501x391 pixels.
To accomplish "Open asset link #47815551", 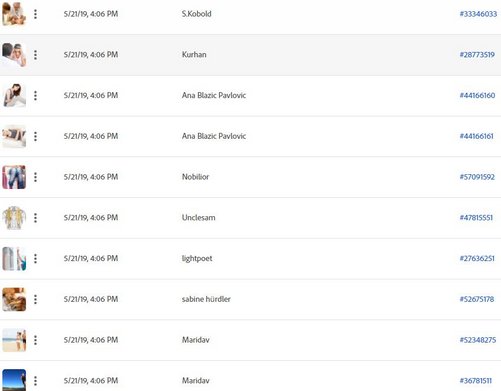I will [476, 218].
